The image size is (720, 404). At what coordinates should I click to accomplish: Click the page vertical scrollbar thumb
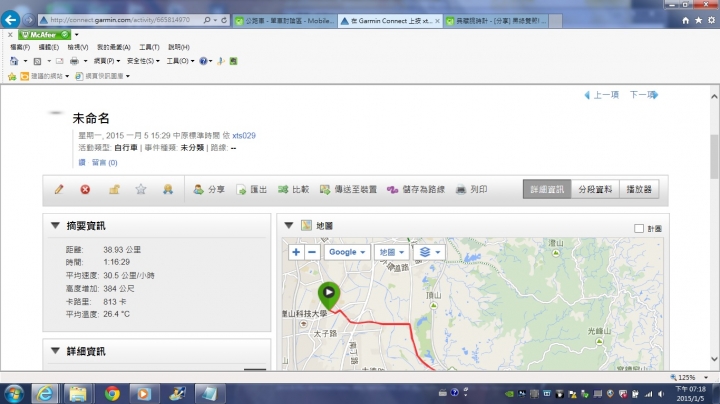[714, 157]
